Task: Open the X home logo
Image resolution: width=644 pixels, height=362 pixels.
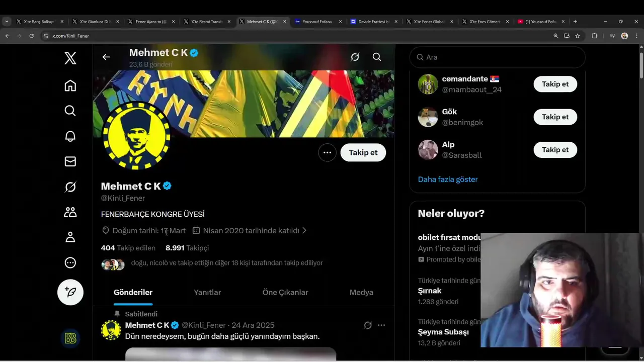Action: click(70, 58)
